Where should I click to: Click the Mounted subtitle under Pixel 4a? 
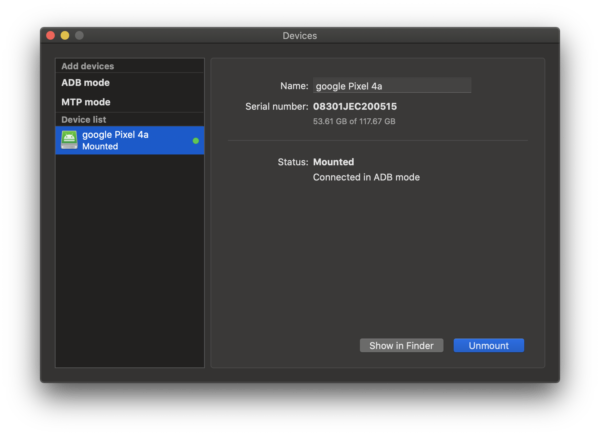100,147
